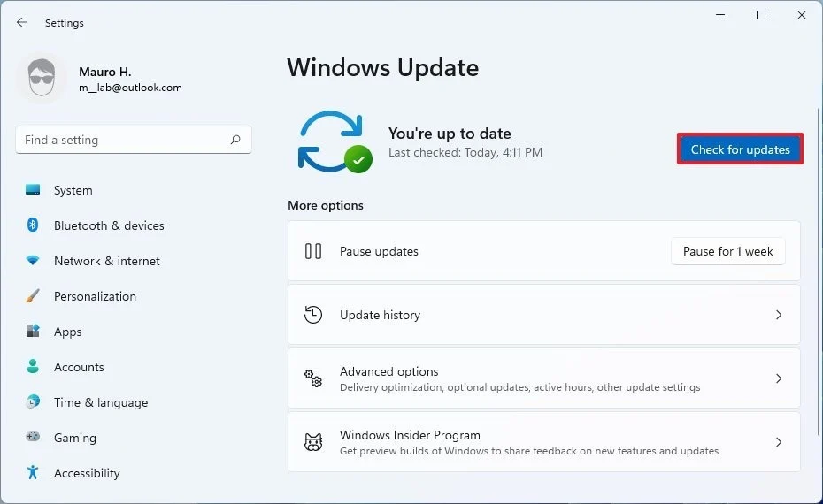Expand Windows Insider Program chevron
The width and height of the screenshot is (823, 504).
(779, 442)
